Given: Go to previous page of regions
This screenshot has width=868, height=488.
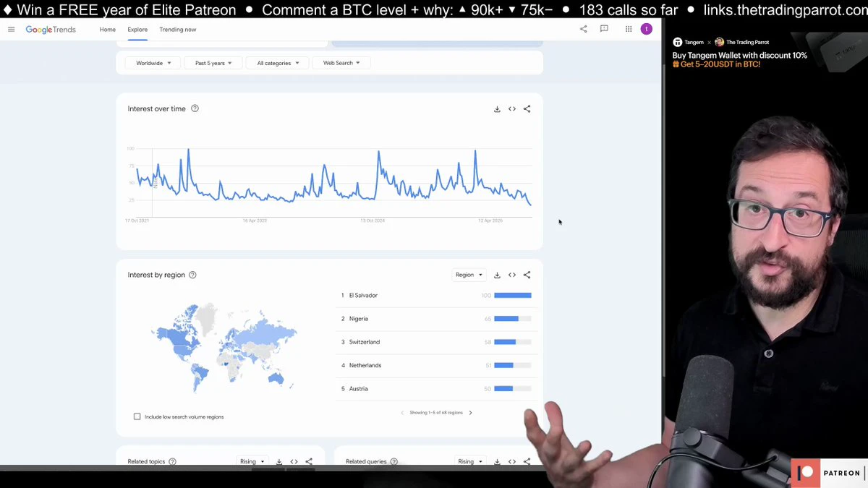Looking at the screenshot, I should point(402,413).
